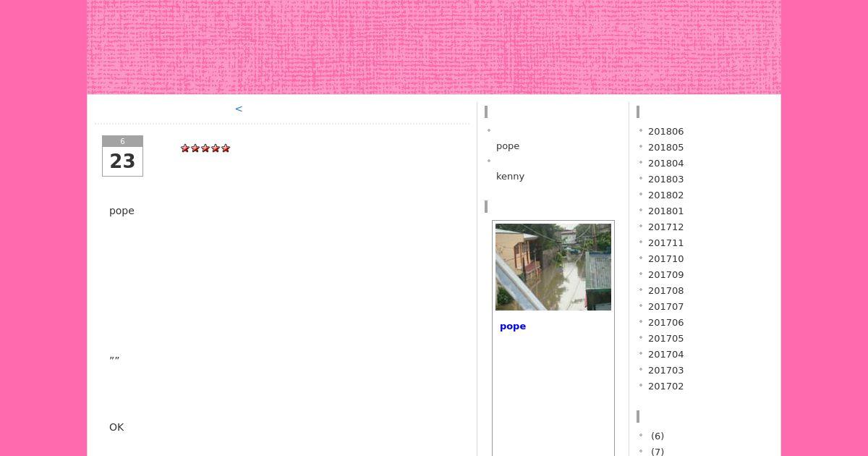
Task: Open the 201707 archive
Action: (665, 307)
